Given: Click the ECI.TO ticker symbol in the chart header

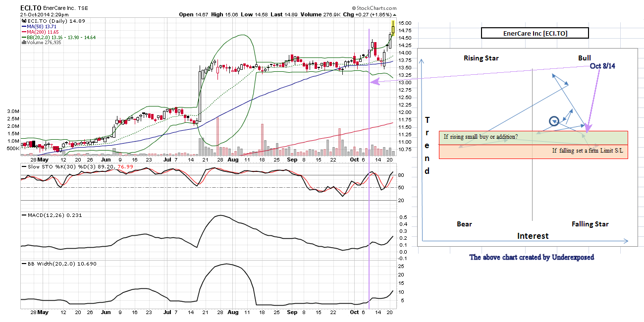Looking at the screenshot, I should click(x=30, y=8).
